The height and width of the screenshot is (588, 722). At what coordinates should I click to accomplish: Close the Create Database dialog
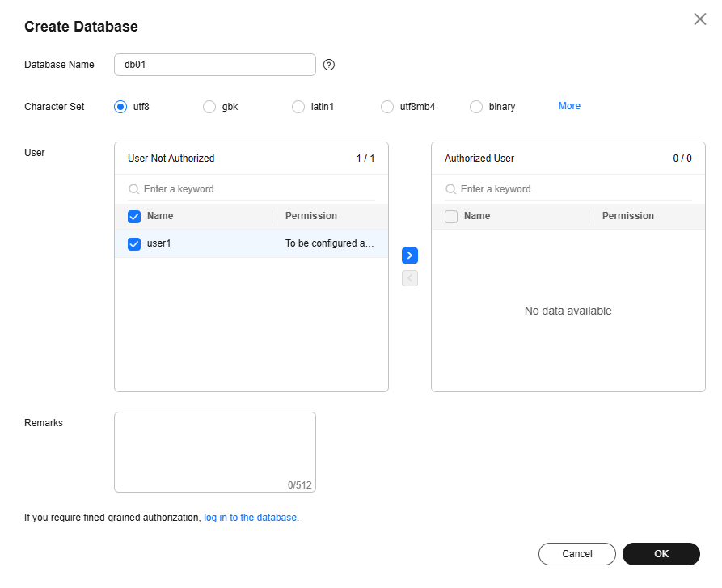coord(700,19)
